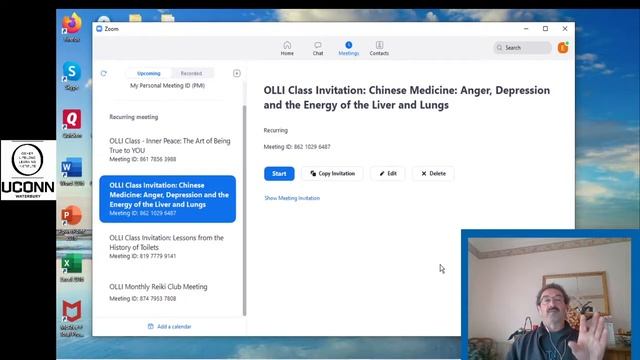Click the Delete meeting button
Screen dimensions: 640x360
pos(433,173)
